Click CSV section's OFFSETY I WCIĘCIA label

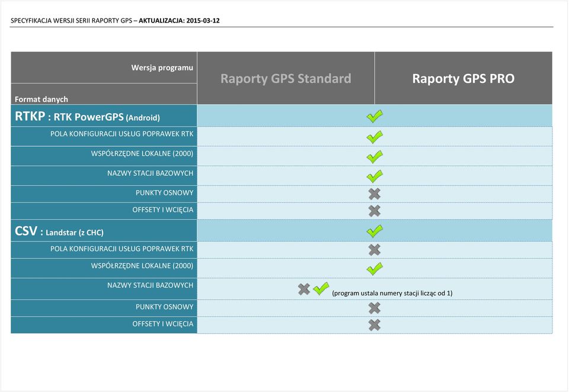163,323
